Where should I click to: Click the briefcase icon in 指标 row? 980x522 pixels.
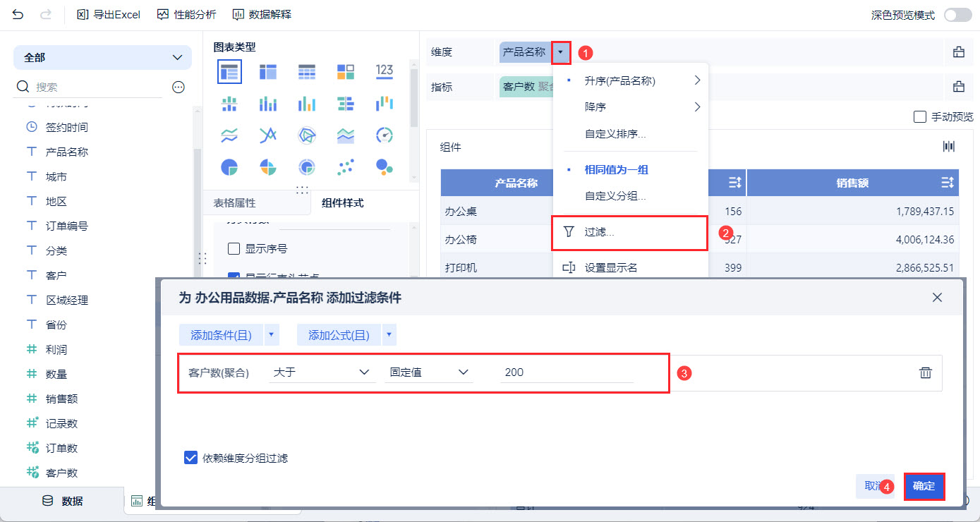coord(959,87)
